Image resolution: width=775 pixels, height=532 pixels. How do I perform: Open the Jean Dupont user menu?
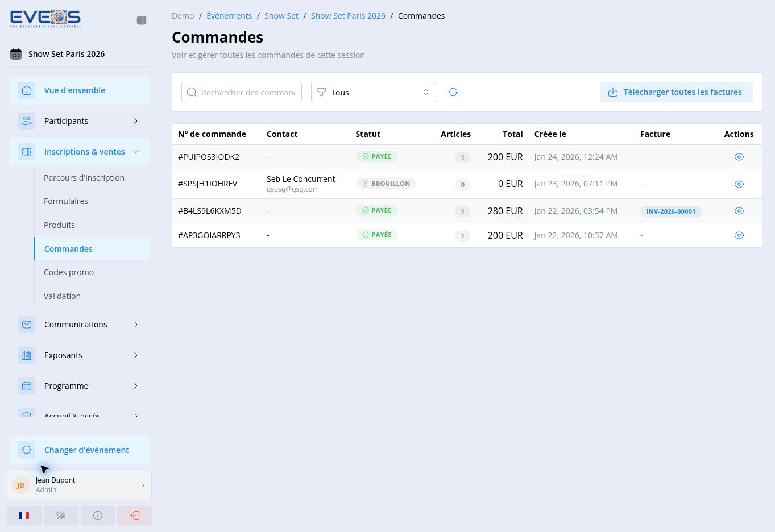[x=80, y=485]
